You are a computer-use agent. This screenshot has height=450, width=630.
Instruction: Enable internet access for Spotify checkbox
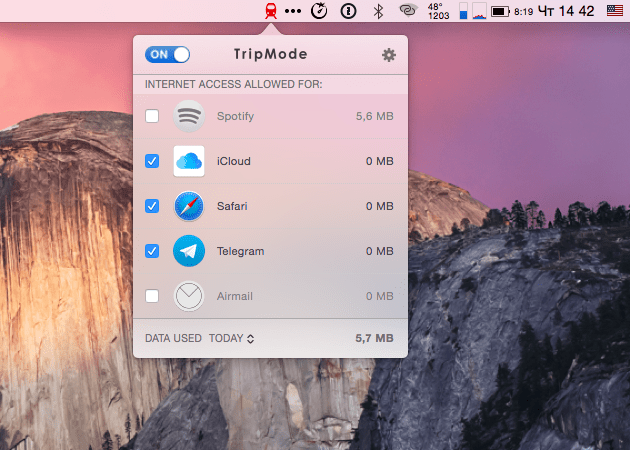(x=152, y=116)
